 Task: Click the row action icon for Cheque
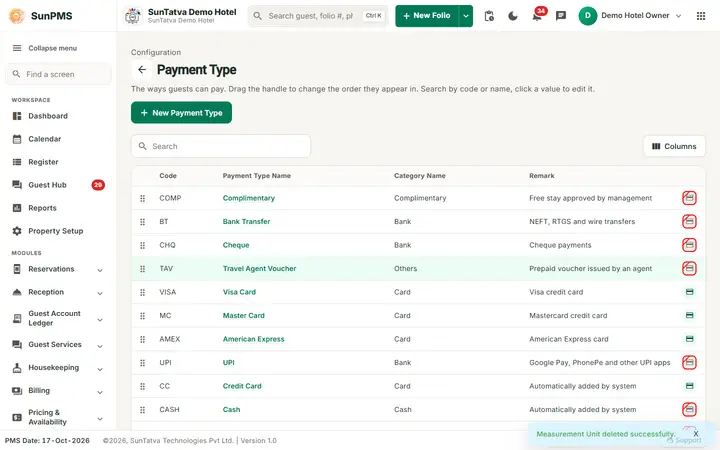point(689,245)
